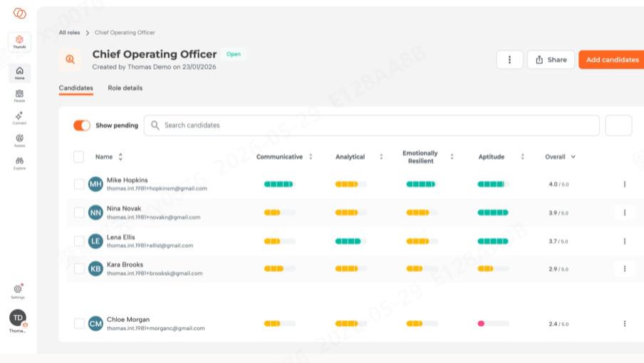Go to All roles breadcrumb

coord(69,33)
